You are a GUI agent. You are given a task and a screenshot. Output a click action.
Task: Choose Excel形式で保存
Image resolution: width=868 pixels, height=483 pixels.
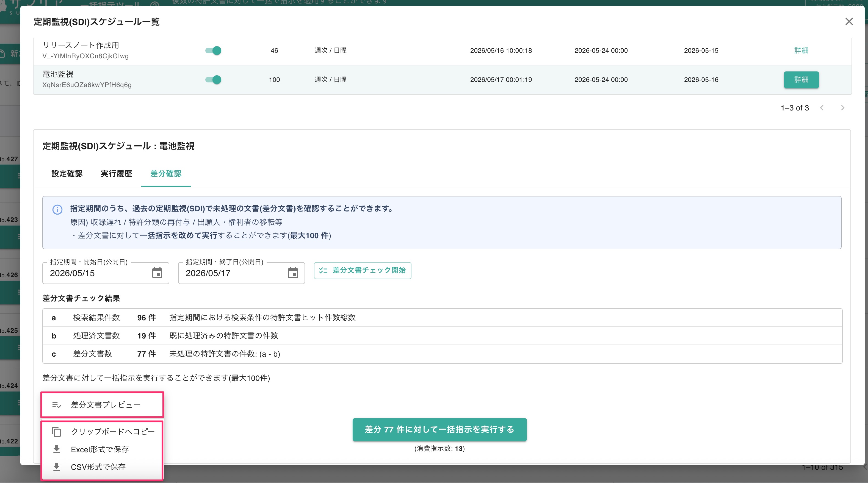point(102,449)
